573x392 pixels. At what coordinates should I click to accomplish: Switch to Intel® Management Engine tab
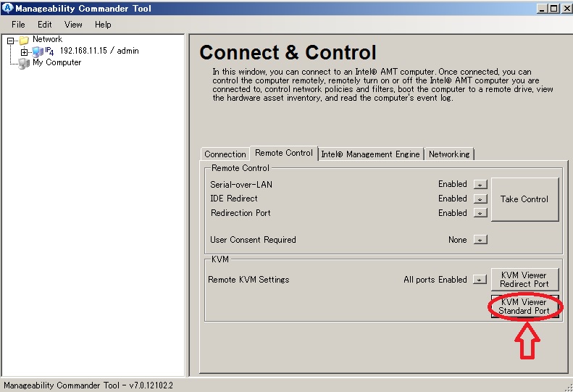(x=371, y=154)
